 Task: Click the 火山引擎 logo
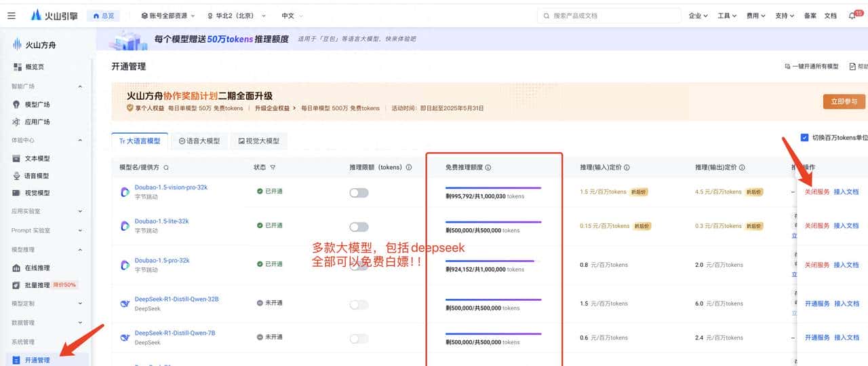point(53,15)
